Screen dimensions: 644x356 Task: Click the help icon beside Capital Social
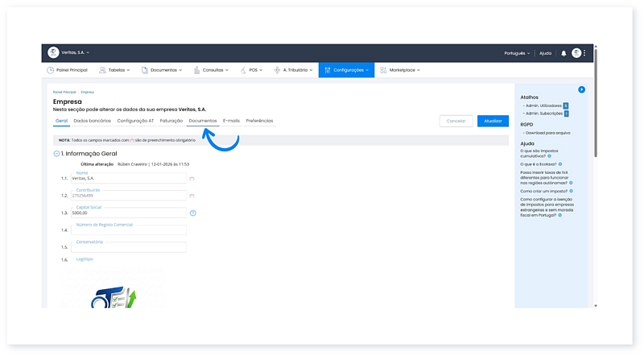(193, 213)
